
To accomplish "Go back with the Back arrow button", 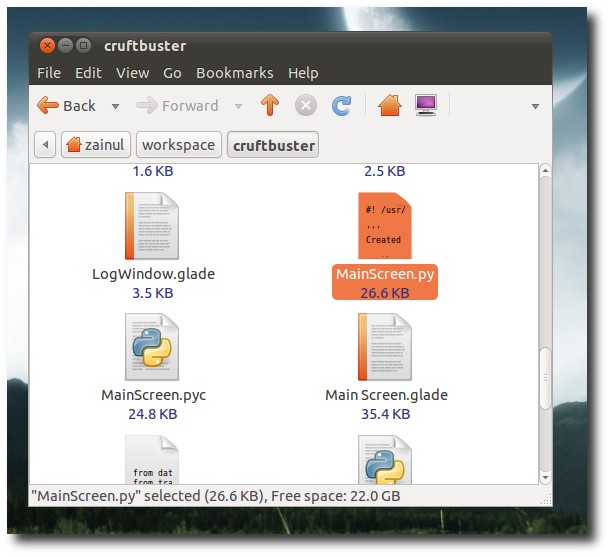I will [x=67, y=106].
